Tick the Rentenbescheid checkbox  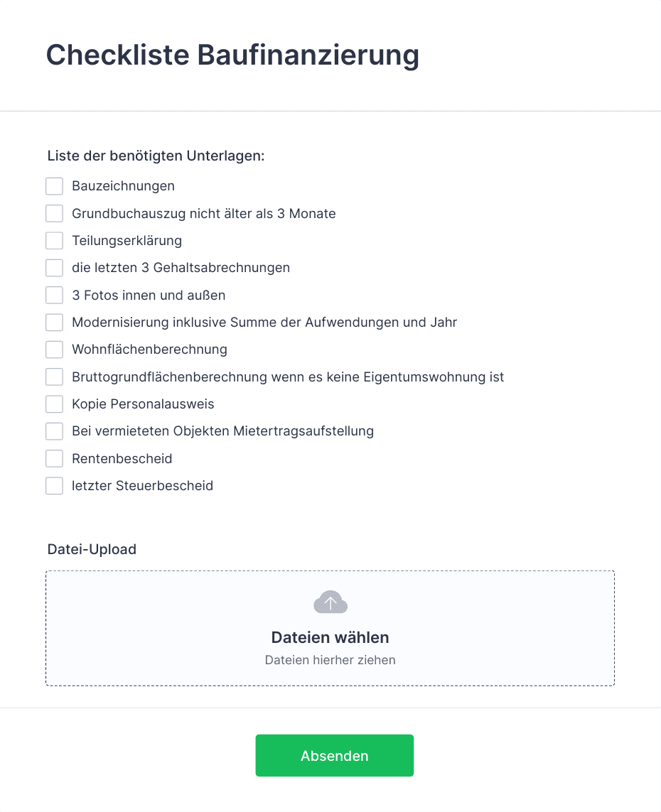[55, 458]
